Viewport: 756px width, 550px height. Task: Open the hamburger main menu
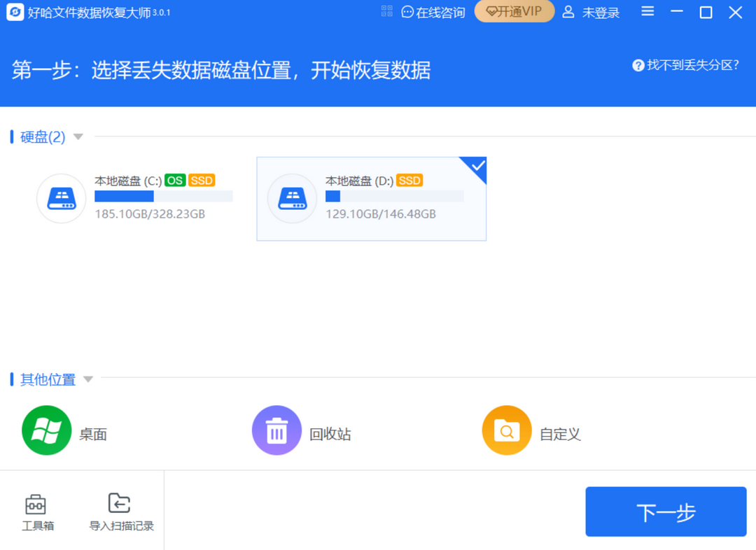click(x=647, y=12)
